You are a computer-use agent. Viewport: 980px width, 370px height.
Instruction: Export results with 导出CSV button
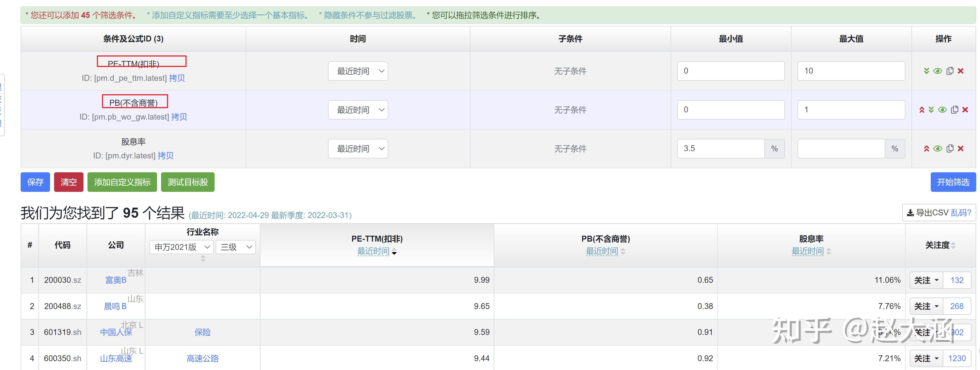(928, 213)
